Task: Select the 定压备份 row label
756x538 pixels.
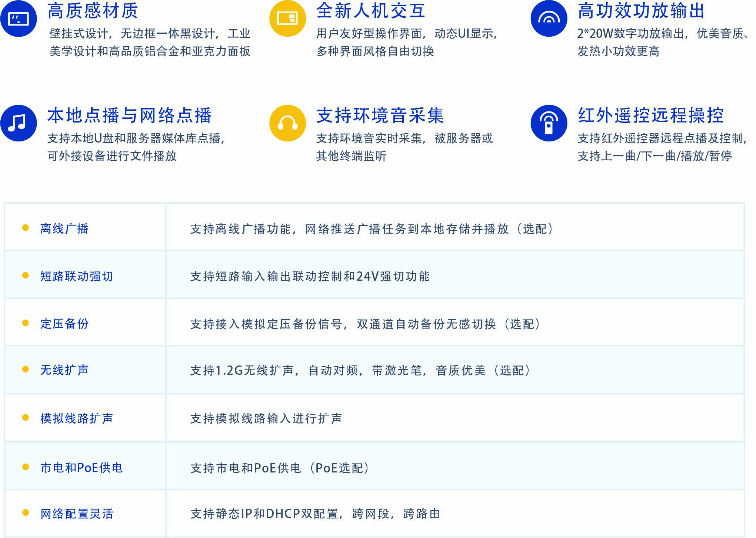Action: click(64, 324)
